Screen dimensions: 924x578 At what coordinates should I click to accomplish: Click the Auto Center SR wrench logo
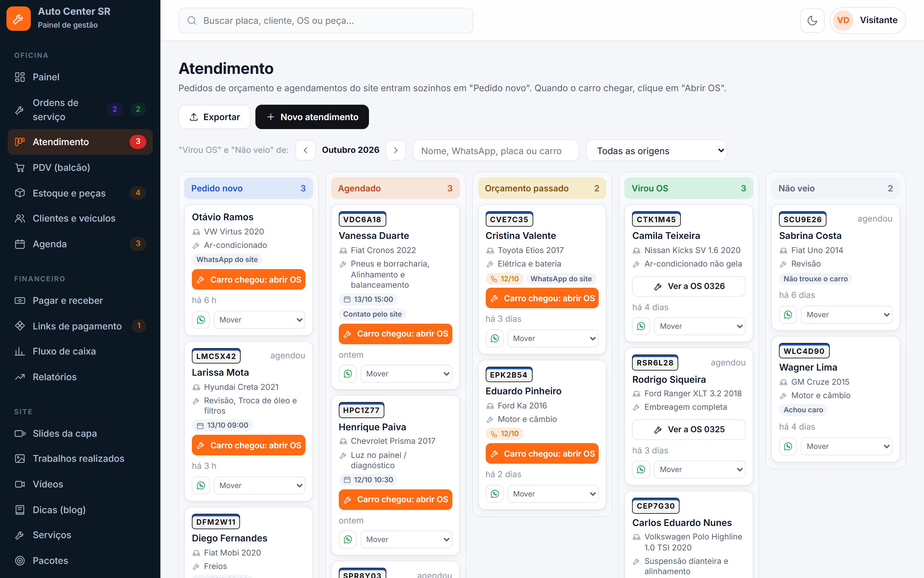coord(18,18)
